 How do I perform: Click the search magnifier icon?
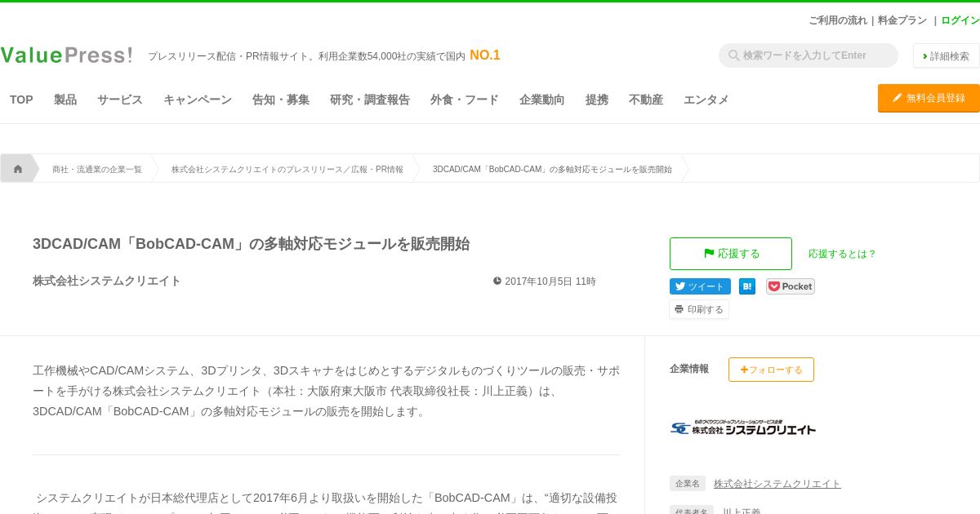pos(733,55)
